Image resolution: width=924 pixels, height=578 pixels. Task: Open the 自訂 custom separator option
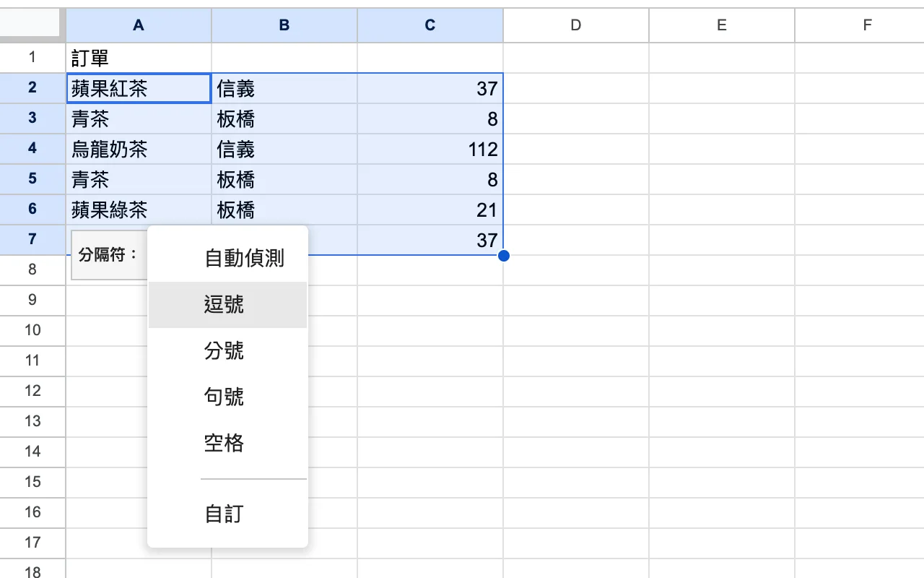click(227, 514)
